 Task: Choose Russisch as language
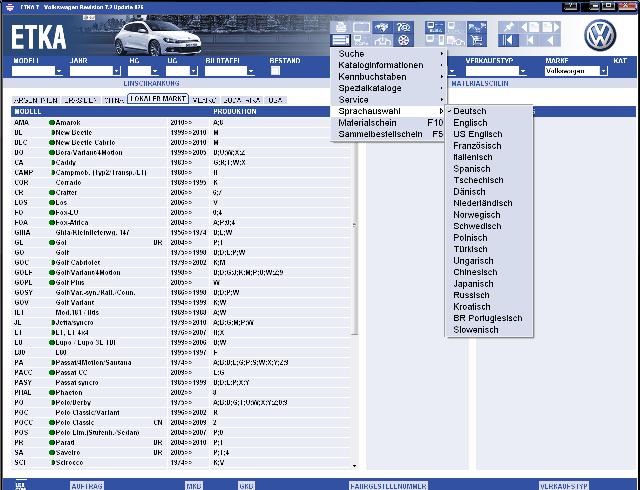point(489,295)
